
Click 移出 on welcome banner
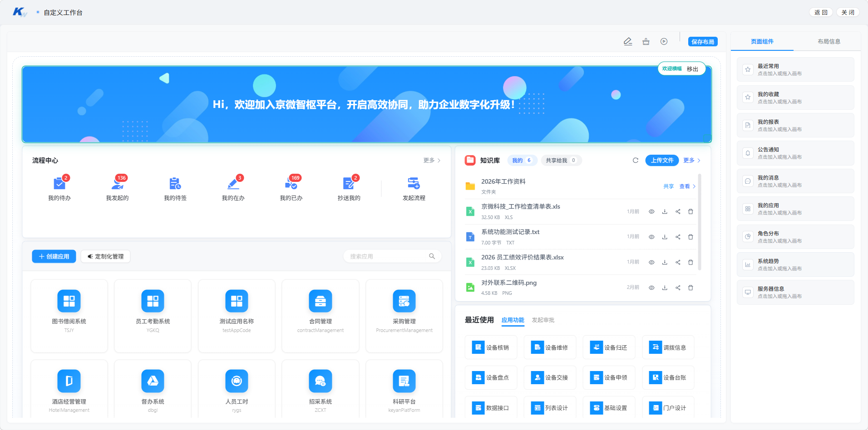[x=692, y=69]
